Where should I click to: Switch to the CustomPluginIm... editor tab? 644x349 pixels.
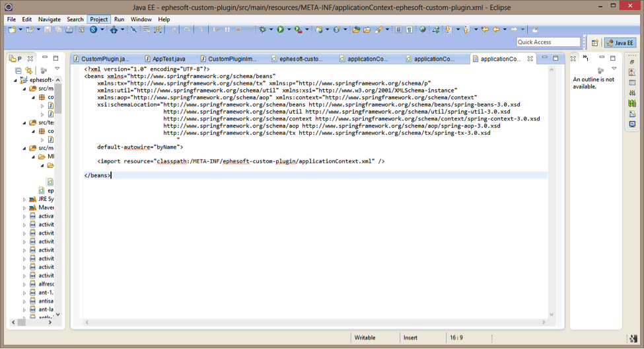[229, 59]
